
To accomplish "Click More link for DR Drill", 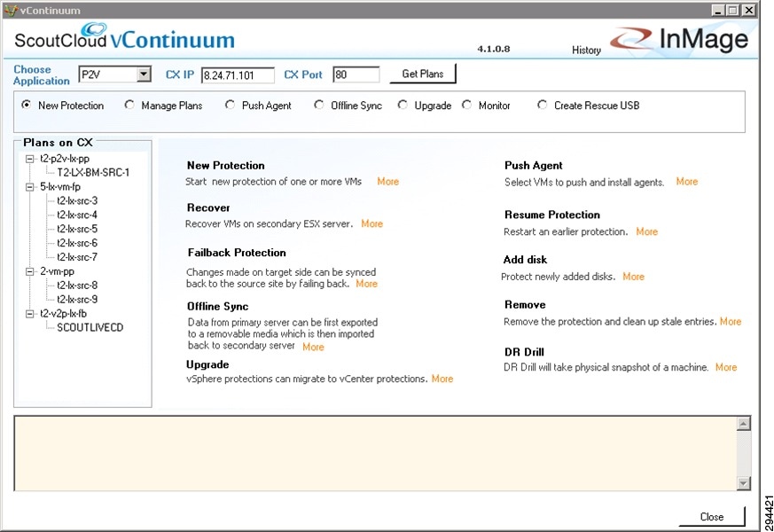I will (726, 367).
